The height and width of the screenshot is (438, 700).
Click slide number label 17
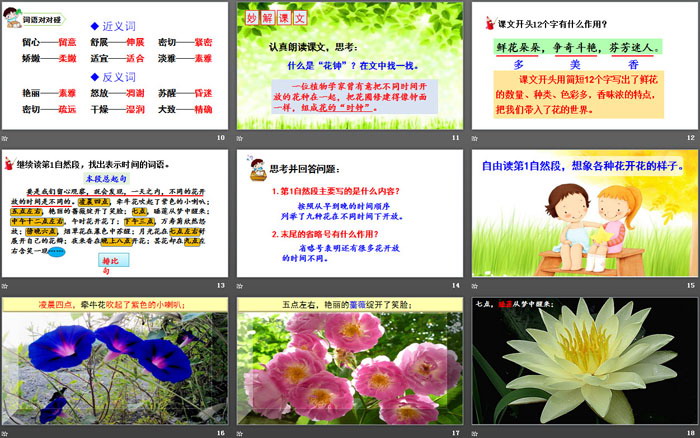456,433
